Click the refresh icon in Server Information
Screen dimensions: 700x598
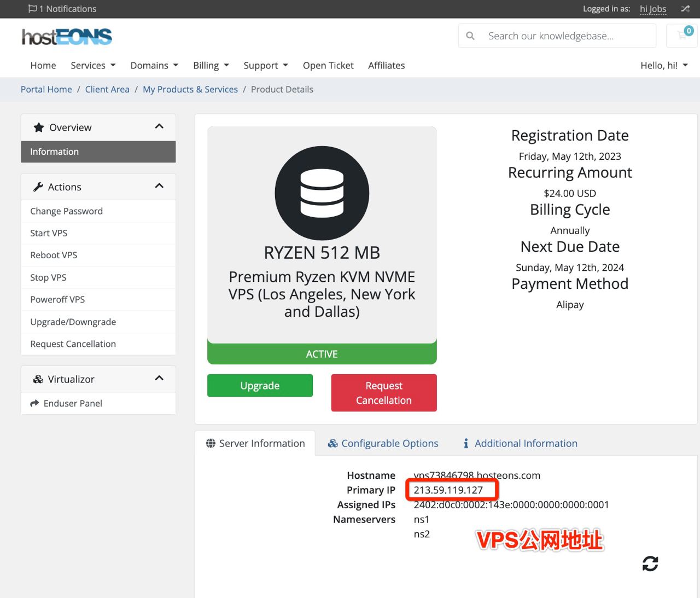point(650,564)
